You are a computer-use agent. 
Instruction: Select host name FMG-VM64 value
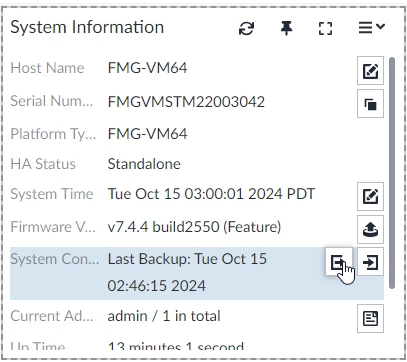click(147, 68)
